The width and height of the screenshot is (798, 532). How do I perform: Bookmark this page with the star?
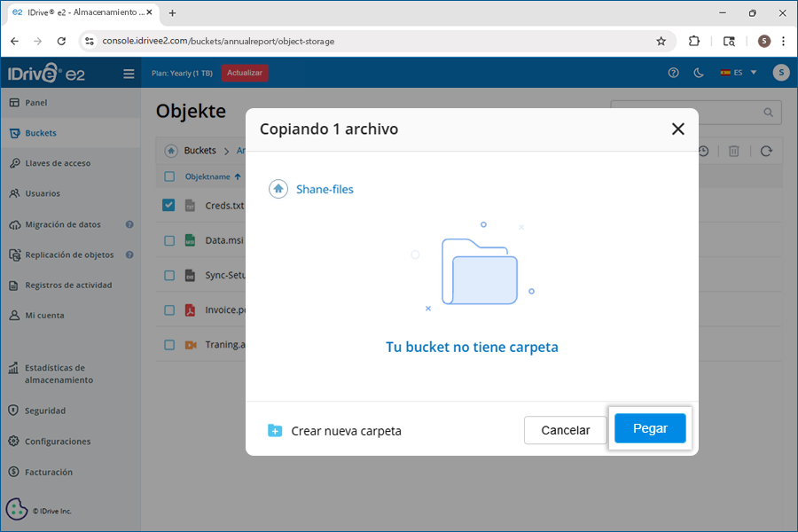(661, 42)
